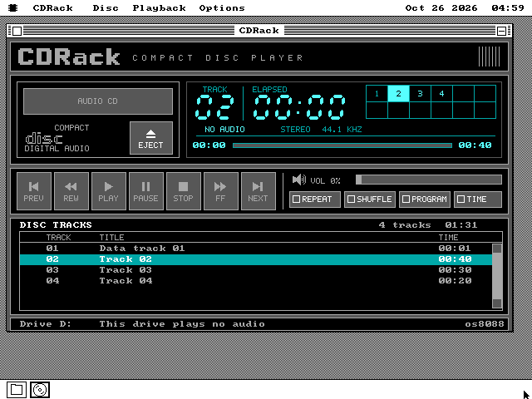Click the AUDIO CD disc label display
Image resolution: width=532 pixels, height=399 pixels.
pos(98,101)
